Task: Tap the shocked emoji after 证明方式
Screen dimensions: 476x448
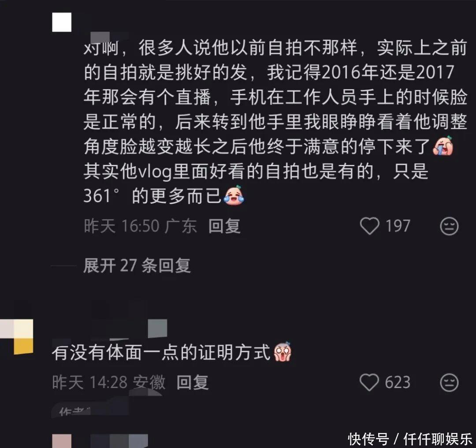Action: pos(283,352)
